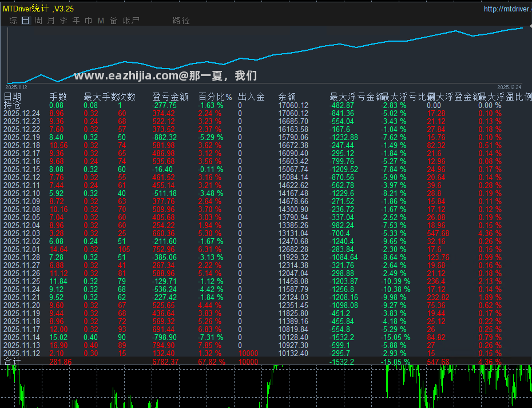The width and height of the screenshot is (532, 408).
Task: Click the diamond marker at the chart's right end
Action: point(530,26)
